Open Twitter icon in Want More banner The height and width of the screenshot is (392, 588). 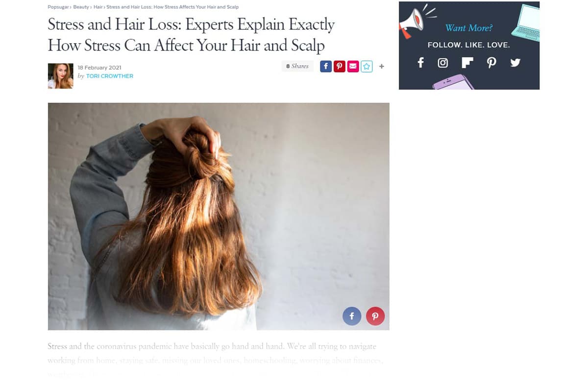coord(515,63)
